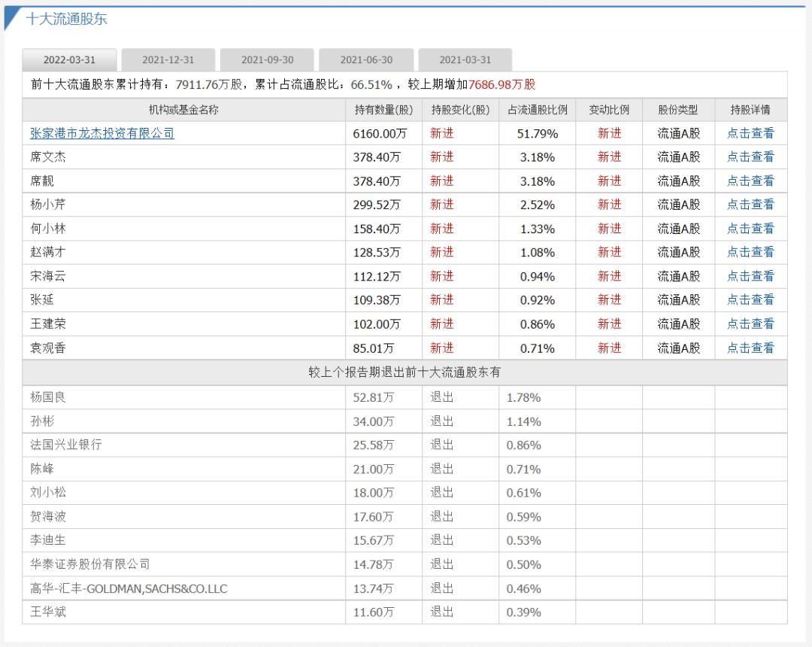Open 宋海云 holding details

pos(750,276)
